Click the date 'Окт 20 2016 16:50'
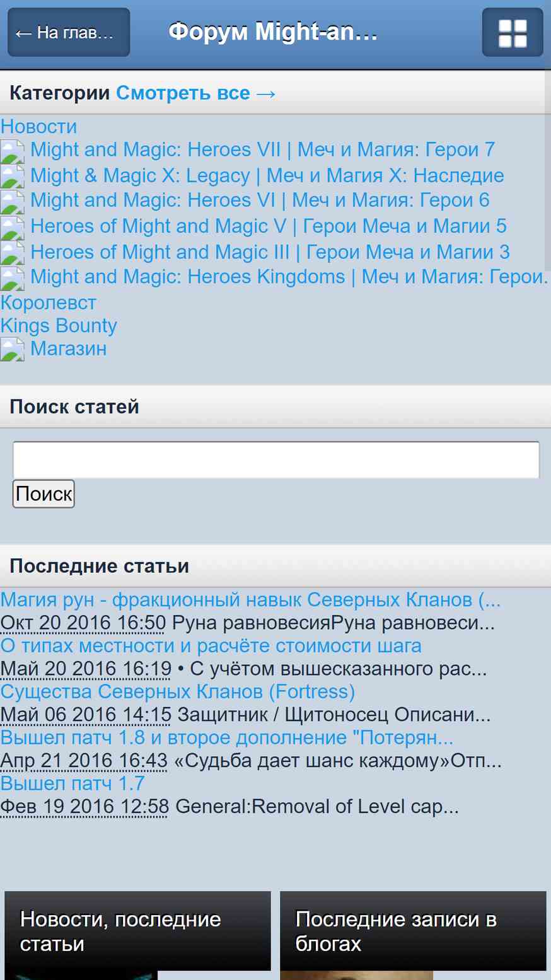The height and width of the screenshot is (980, 551). click(x=83, y=623)
